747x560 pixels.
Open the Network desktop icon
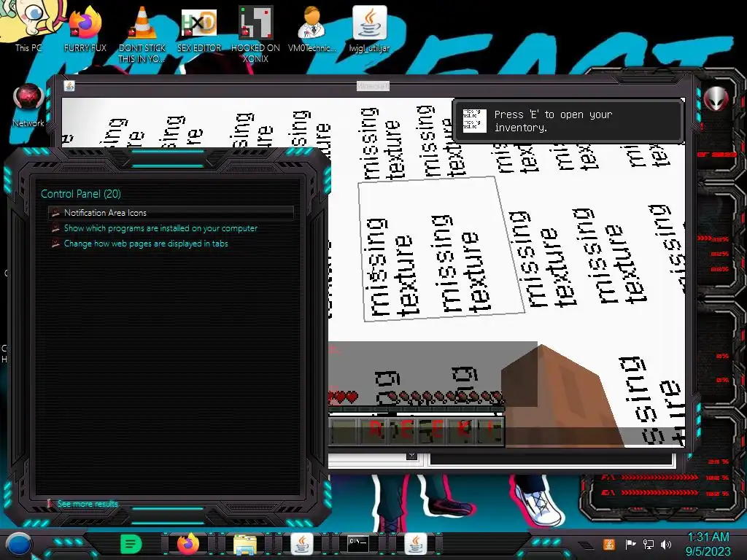click(28, 106)
